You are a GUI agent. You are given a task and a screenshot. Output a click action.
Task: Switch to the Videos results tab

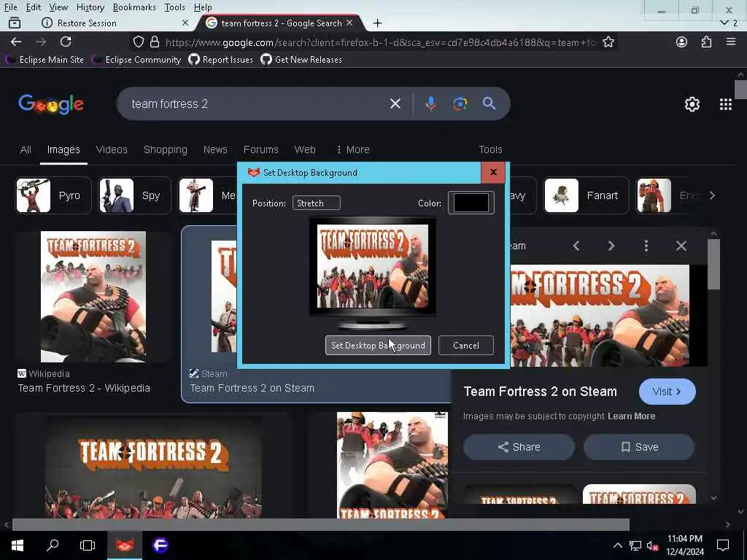tap(112, 149)
